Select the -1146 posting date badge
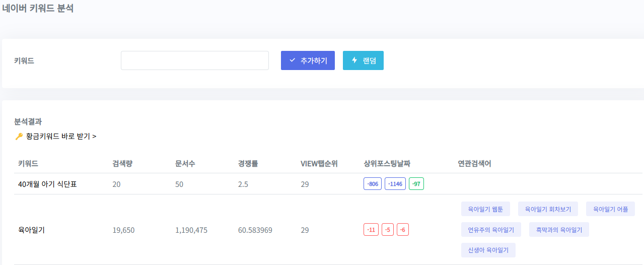This screenshot has height=265, width=644. [395, 184]
